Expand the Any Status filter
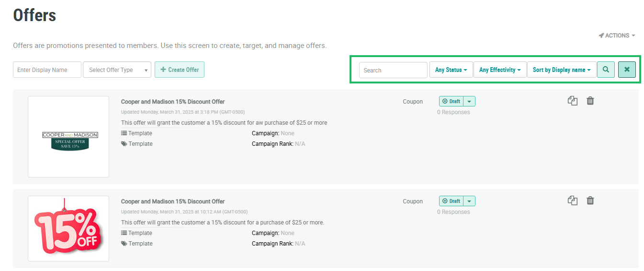 pos(451,70)
